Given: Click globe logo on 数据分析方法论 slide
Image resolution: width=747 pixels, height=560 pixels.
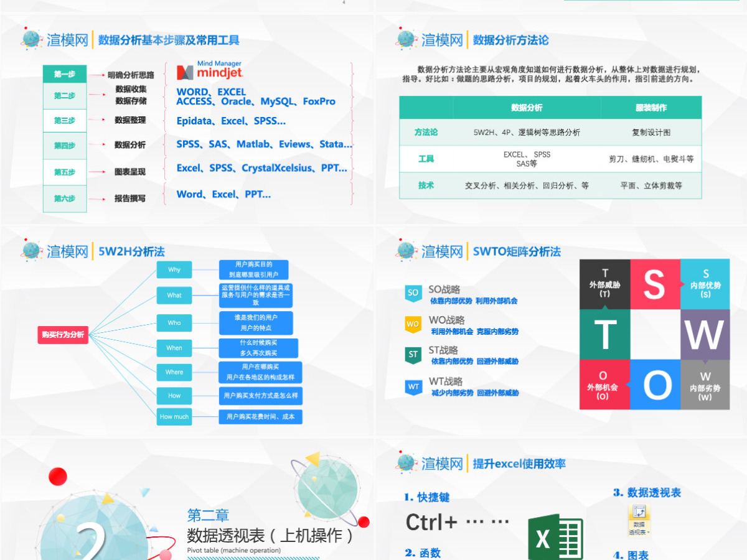Looking at the screenshot, I should click(x=406, y=39).
